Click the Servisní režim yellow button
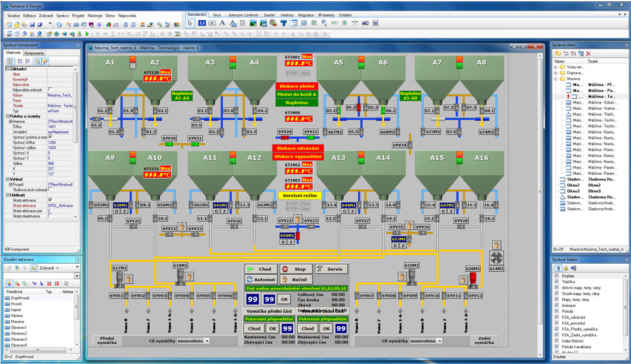The image size is (631, 364). [299, 196]
